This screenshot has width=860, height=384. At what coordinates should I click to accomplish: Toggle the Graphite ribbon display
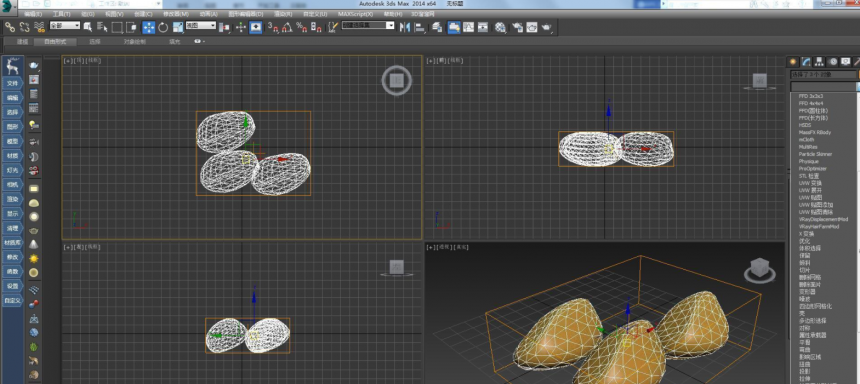pos(454,27)
